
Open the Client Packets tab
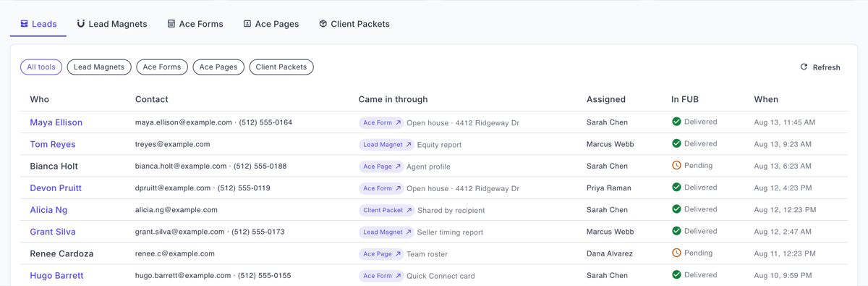click(354, 24)
